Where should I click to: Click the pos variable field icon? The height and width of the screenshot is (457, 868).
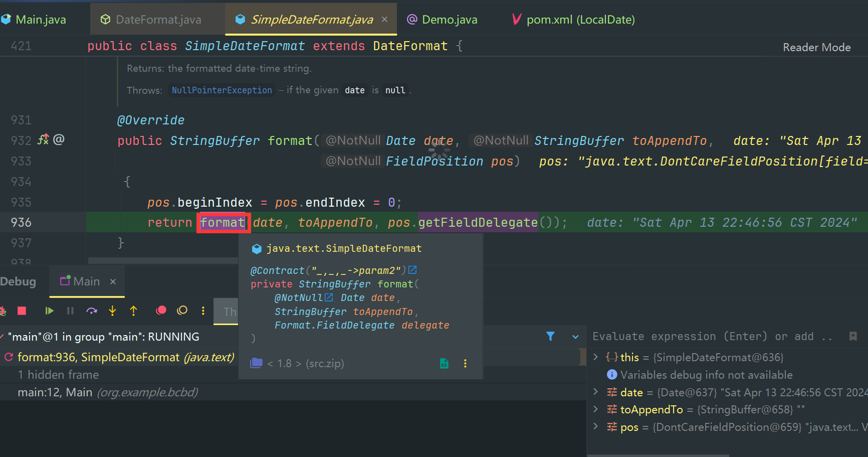tap(612, 427)
